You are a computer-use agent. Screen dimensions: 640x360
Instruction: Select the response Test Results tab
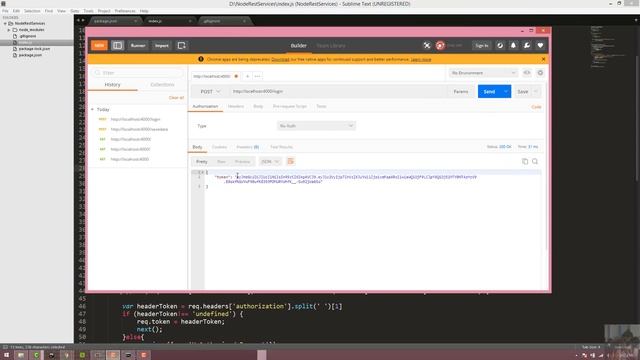tap(281, 147)
